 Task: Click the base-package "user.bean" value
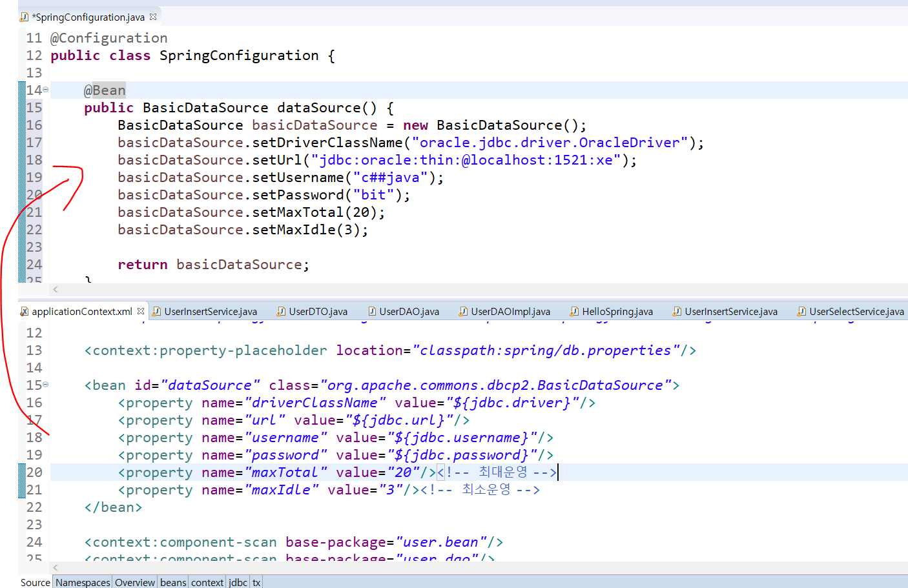pyautogui.click(x=441, y=542)
